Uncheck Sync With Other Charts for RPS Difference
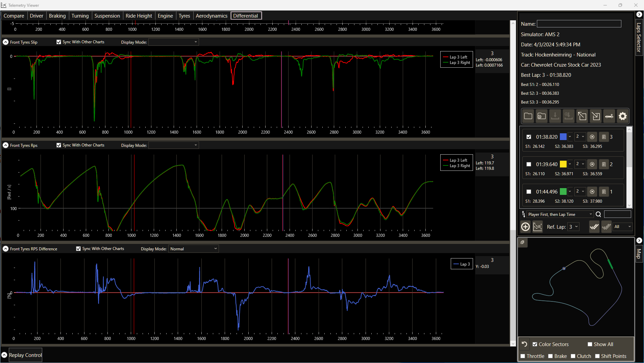 click(x=78, y=249)
